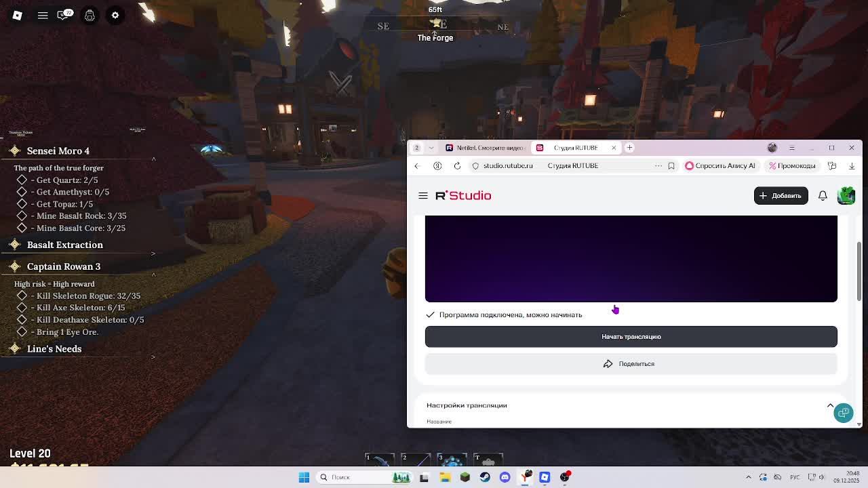Image resolution: width=868 pixels, height=488 pixels.
Task: Expand the Basalt Extraction quest
Action: pos(153,253)
